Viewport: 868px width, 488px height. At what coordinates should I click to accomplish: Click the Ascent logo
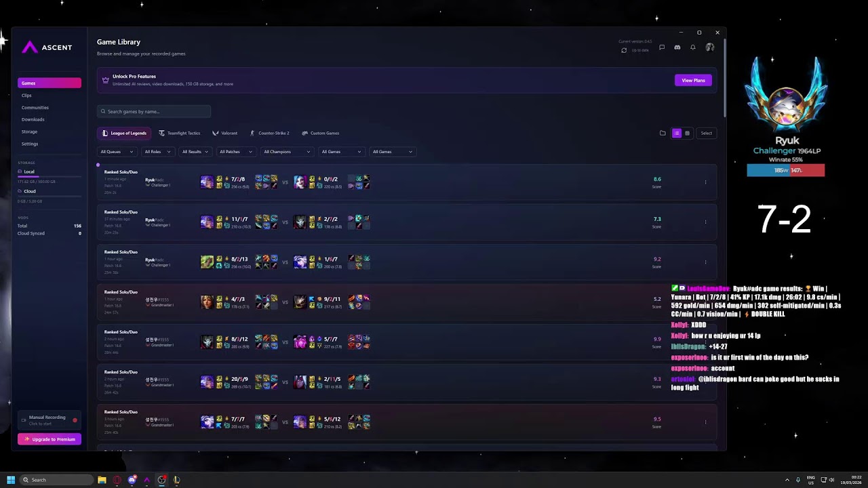47,47
